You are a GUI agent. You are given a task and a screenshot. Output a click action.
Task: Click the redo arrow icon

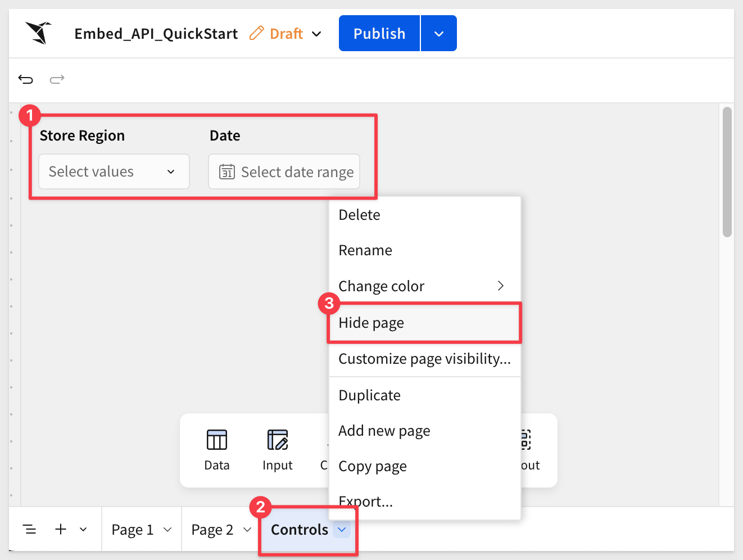click(x=57, y=79)
